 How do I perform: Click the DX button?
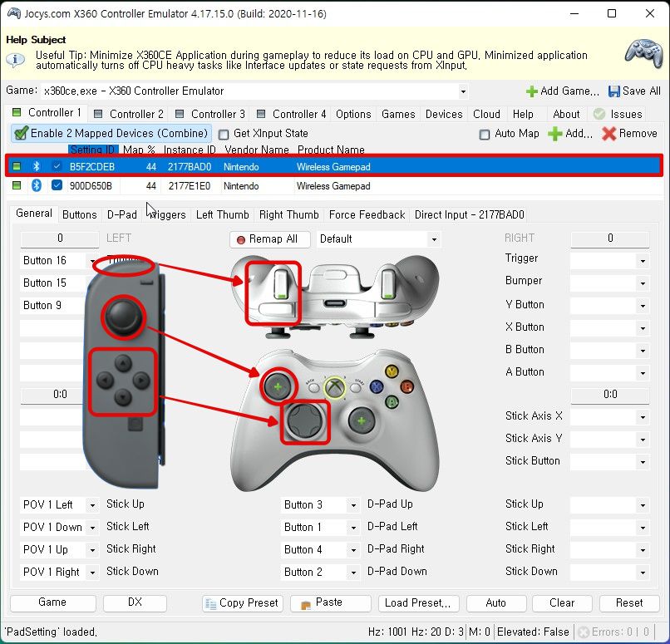click(135, 602)
